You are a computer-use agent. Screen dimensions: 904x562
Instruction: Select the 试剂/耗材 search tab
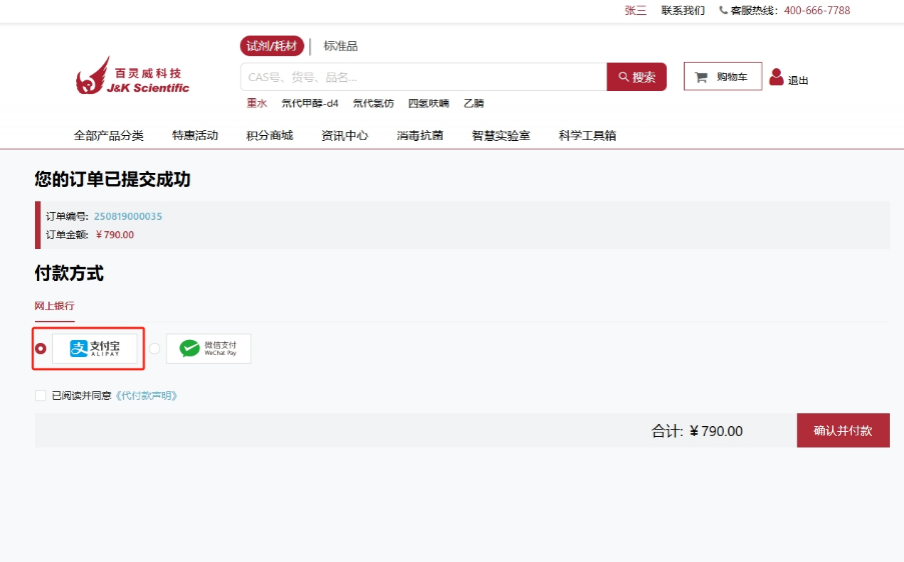[x=272, y=46]
